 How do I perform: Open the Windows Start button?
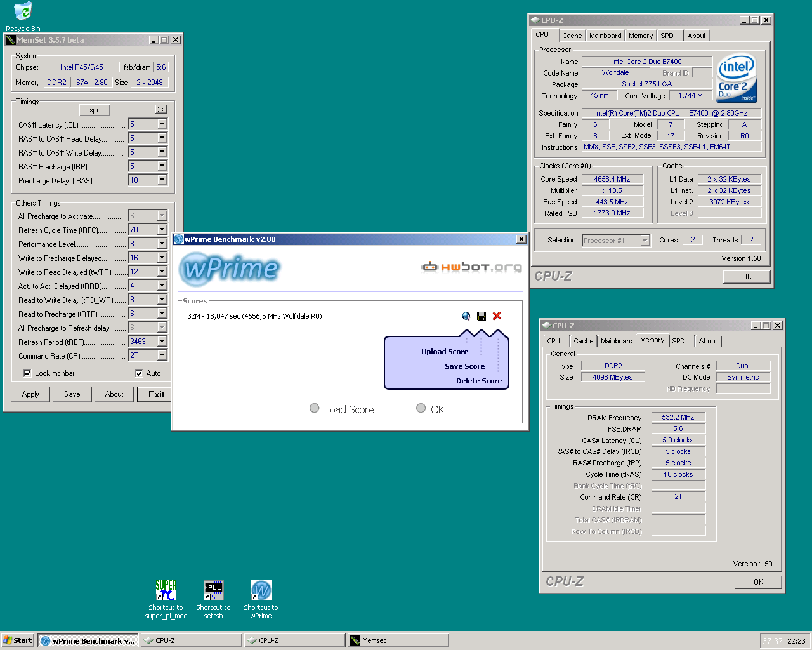click(17, 640)
